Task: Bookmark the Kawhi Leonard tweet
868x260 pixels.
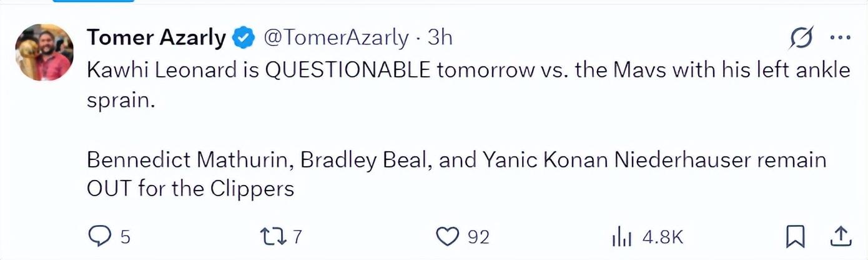Action: coord(795,236)
